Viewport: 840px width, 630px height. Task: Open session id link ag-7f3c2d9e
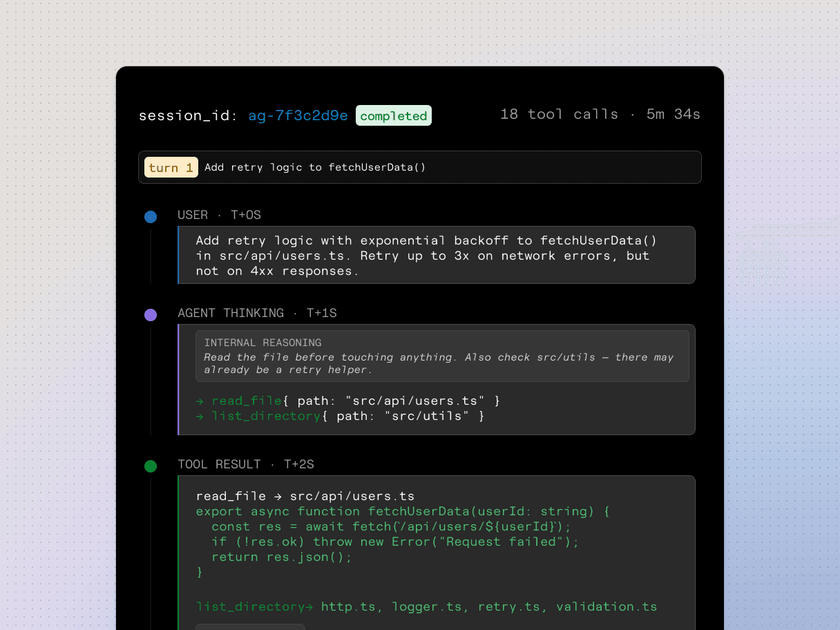(298, 115)
